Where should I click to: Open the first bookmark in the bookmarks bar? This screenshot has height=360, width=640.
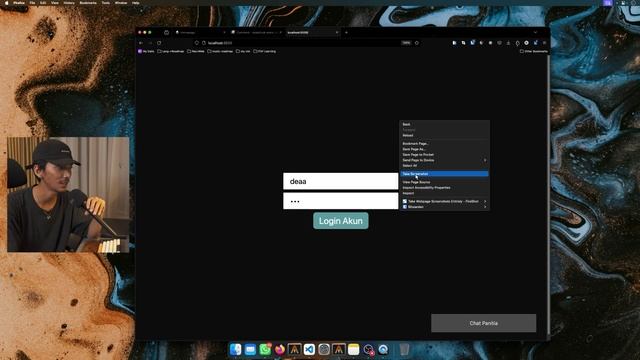pyautogui.click(x=147, y=51)
